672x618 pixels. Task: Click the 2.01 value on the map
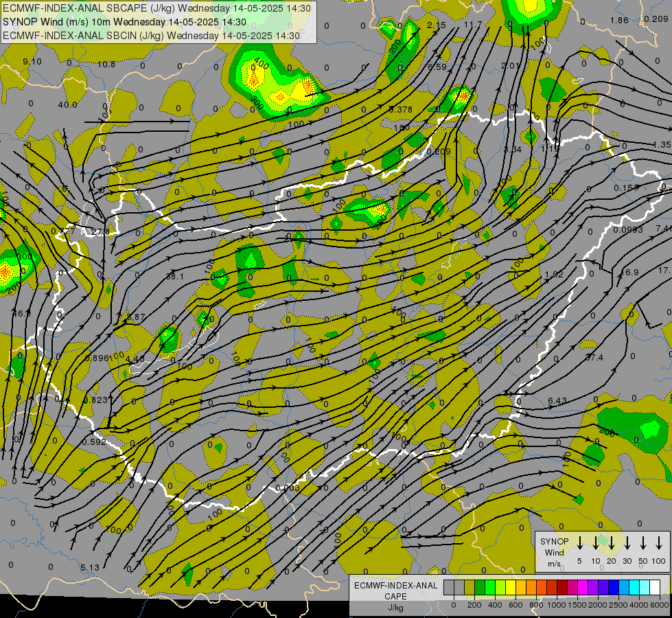tap(511, 66)
